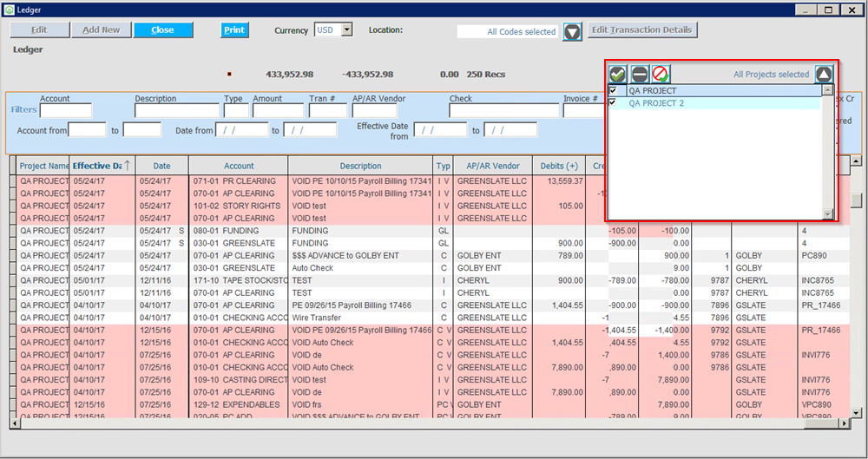Open the Currency USD dropdown
The width and height of the screenshot is (868, 459).
(347, 30)
